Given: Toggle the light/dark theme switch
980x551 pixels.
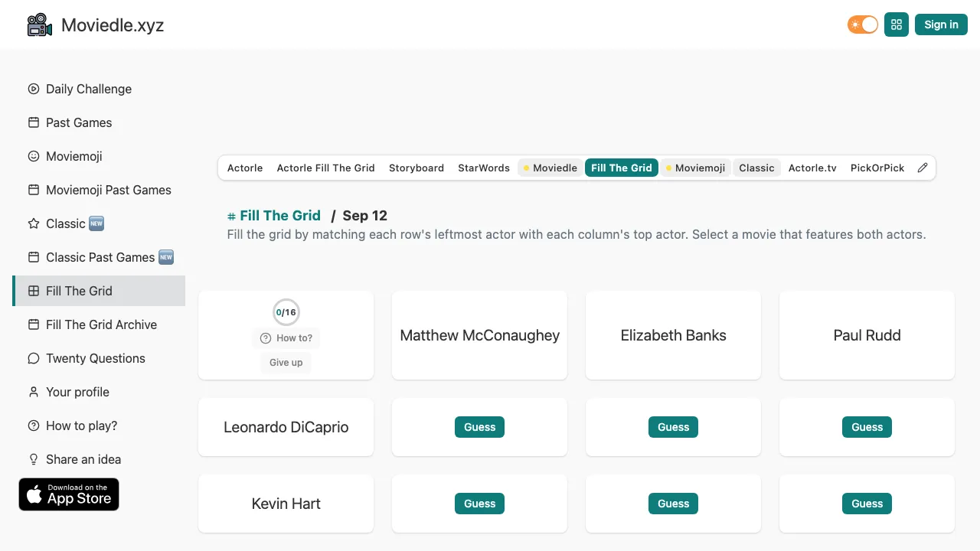Looking at the screenshot, I should pyautogui.click(x=863, y=24).
